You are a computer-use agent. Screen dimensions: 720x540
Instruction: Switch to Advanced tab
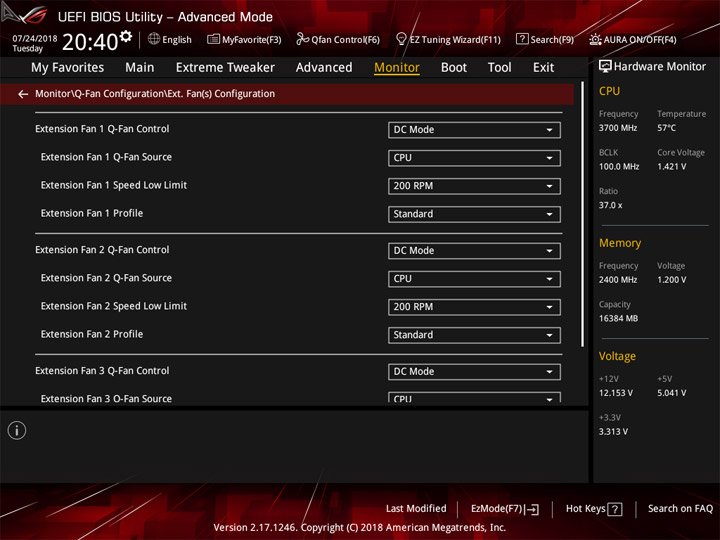pos(324,68)
